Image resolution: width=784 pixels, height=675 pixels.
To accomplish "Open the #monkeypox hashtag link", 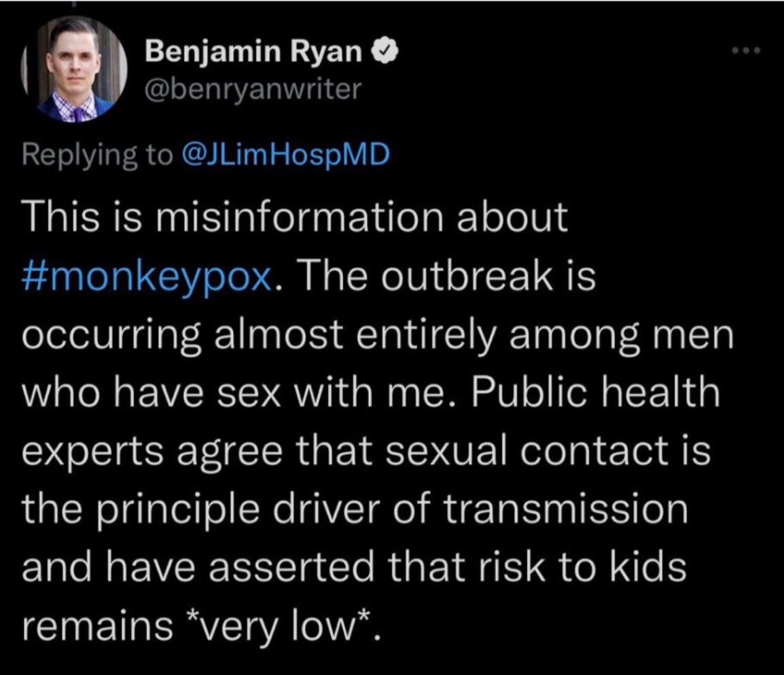I will coord(147,276).
